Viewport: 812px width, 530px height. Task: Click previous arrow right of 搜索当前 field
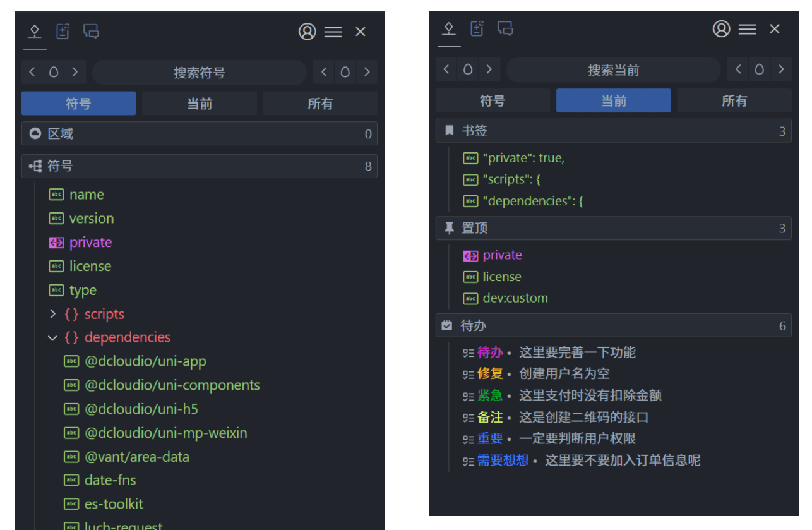pyautogui.click(x=738, y=69)
